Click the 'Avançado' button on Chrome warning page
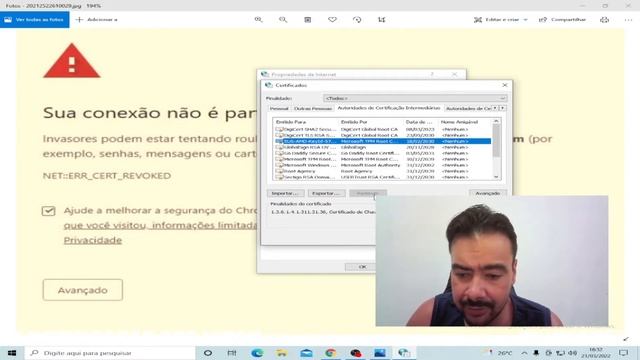Image resolution: width=640 pixels, height=360 pixels. 82,290
